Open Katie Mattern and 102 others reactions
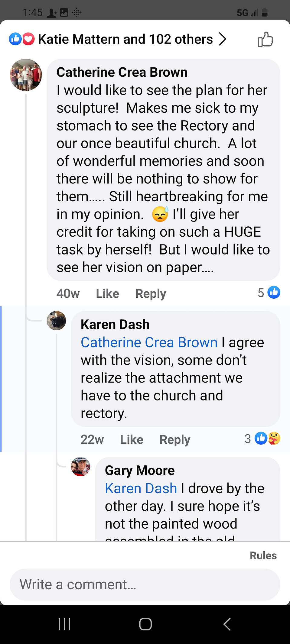 (125, 39)
